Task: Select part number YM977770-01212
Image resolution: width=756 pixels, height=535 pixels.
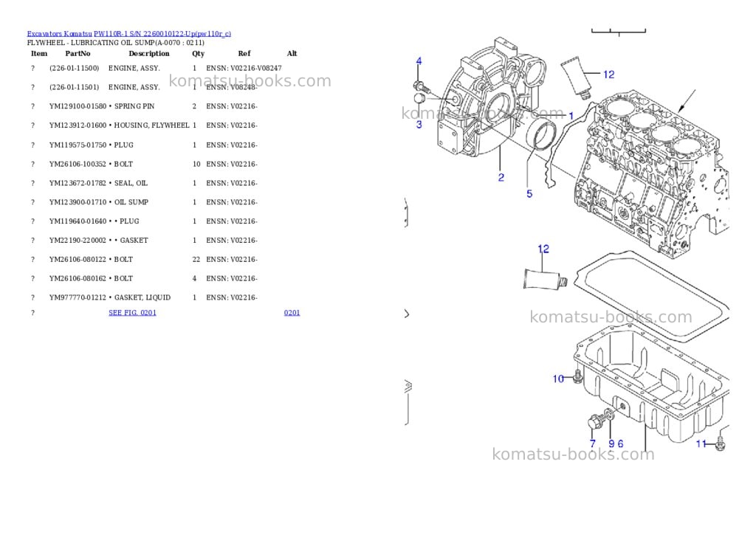Action: pyautogui.click(x=78, y=298)
